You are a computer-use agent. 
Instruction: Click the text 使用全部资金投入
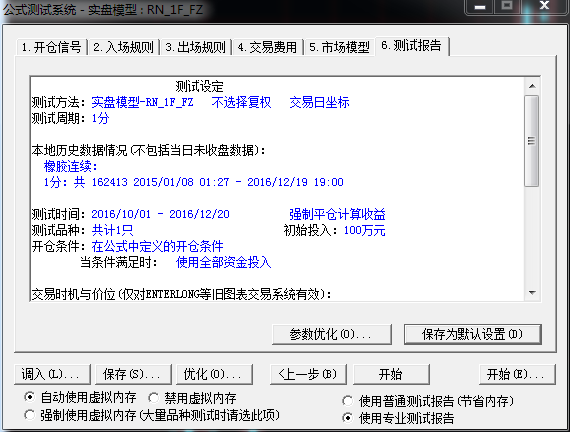(224, 262)
